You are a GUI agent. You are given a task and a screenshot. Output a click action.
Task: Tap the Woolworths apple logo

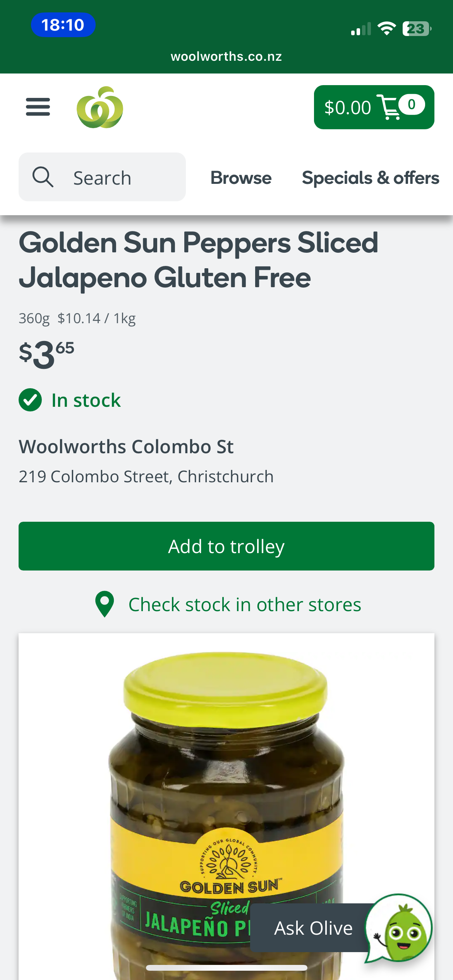[100, 107]
